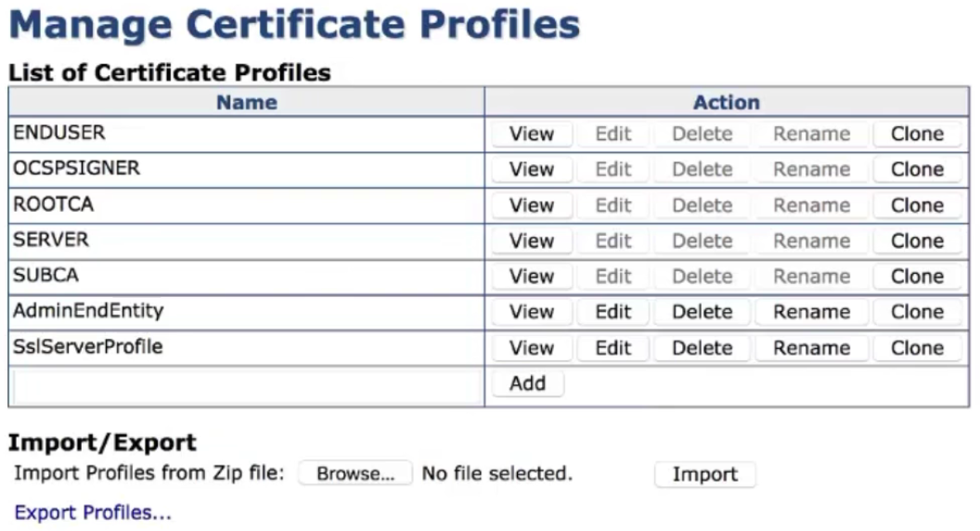View the ROOTCA certificate profile
Screen dimensions: 980x531
[532, 205]
